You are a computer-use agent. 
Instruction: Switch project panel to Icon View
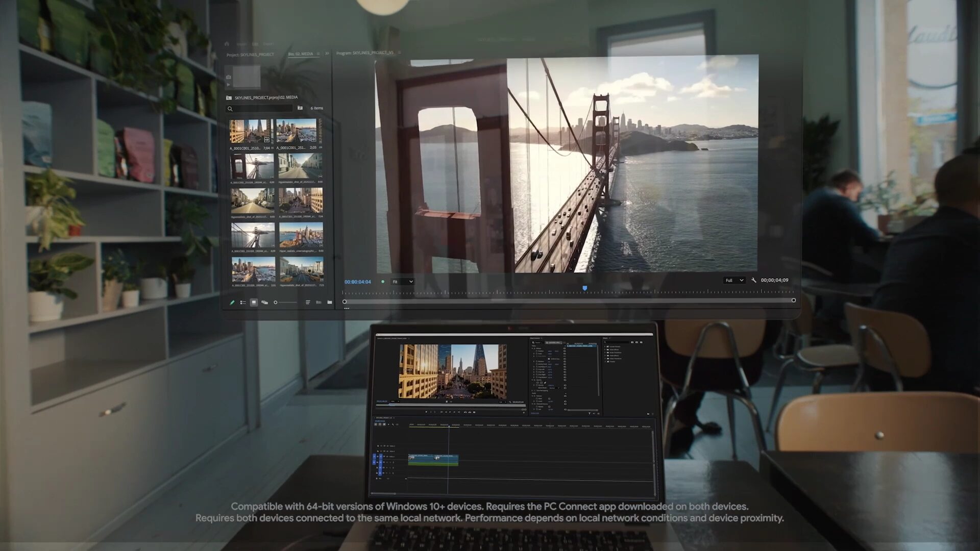tap(254, 303)
